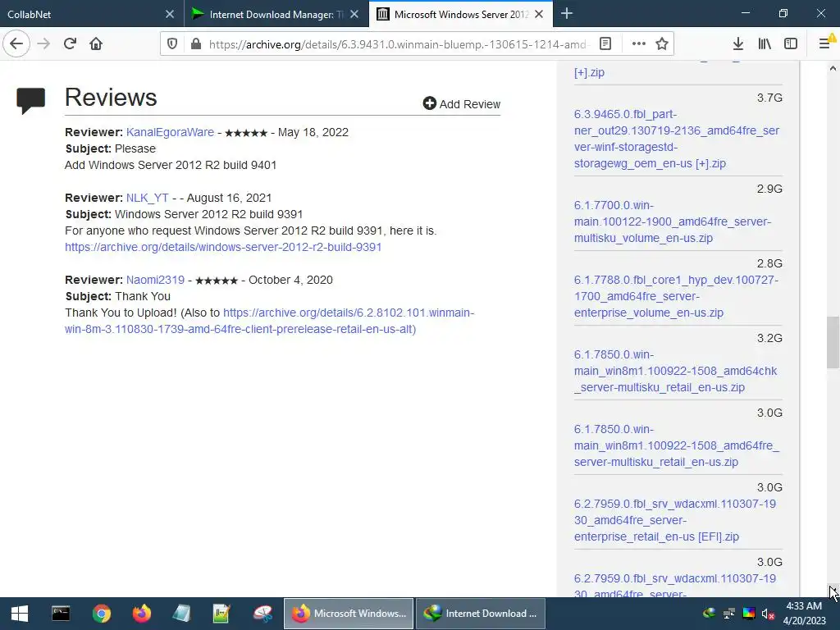Close the Microsoft Windows Server tab
The height and width of the screenshot is (630, 840).
click(539, 15)
